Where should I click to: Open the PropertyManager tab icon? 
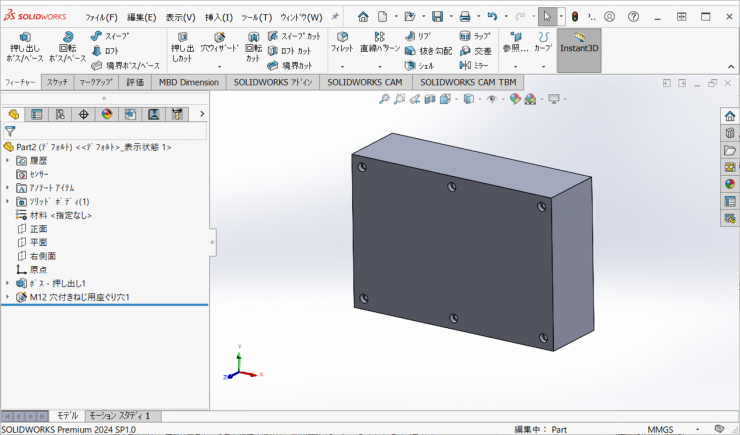pos(37,114)
